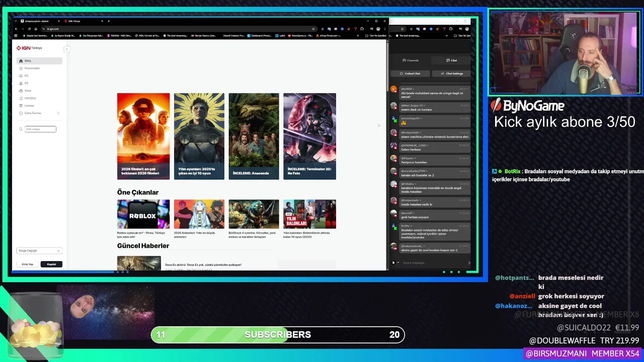Switch to the Channels tab in Kick window
Viewport: 644px width, 362px height.
pyautogui.click(x=411, y=60)
